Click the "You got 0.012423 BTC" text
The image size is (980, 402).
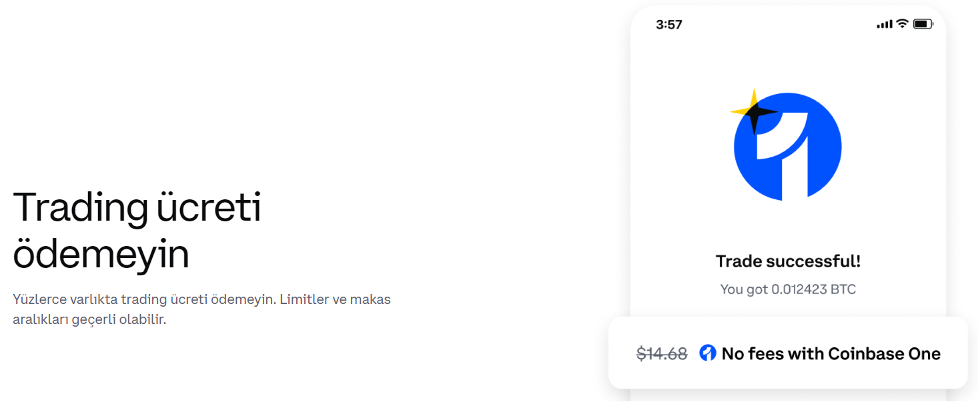point(788,289)
